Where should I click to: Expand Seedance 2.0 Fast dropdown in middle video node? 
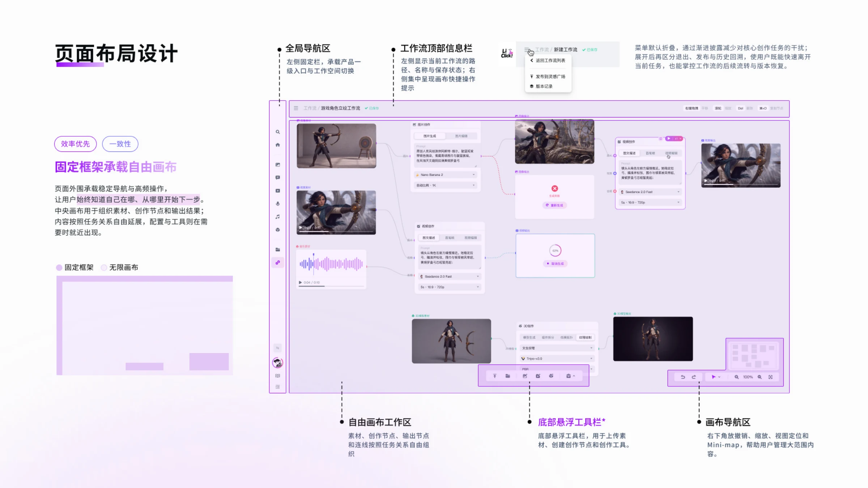tap(450, 276)
